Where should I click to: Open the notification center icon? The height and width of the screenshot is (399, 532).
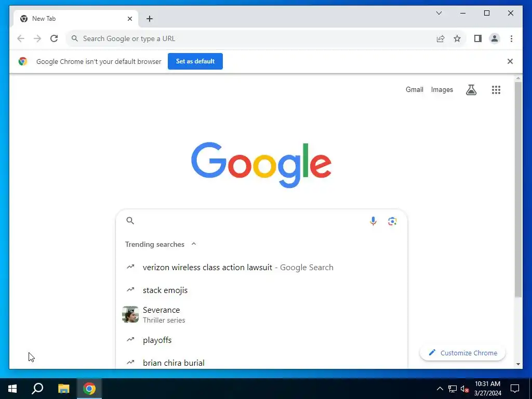[515, 389]
